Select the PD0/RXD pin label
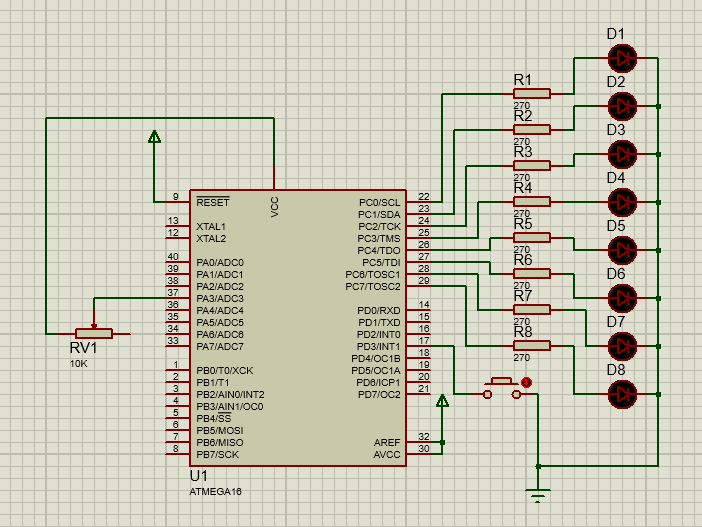The image size is (702, 527). (379, 311)
